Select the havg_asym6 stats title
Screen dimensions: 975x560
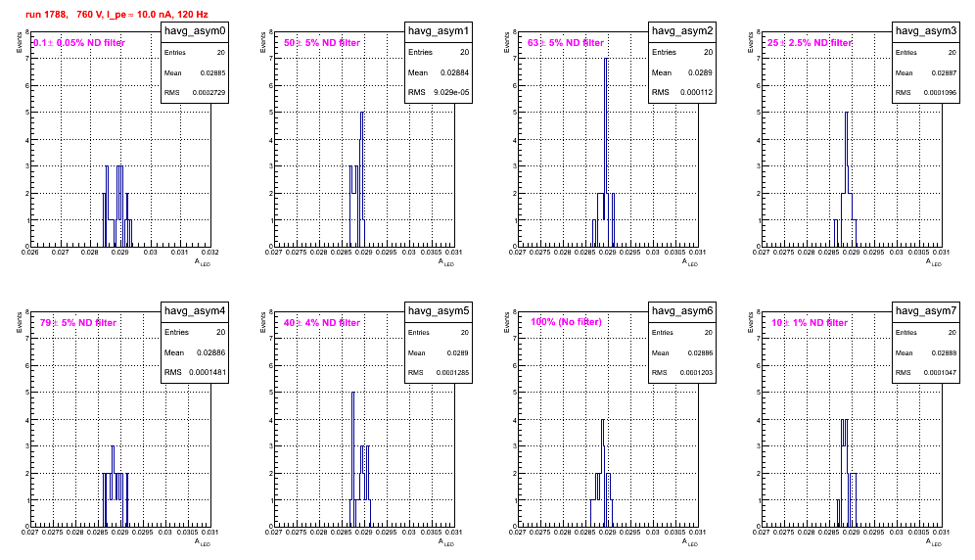[x=682, y=311]
